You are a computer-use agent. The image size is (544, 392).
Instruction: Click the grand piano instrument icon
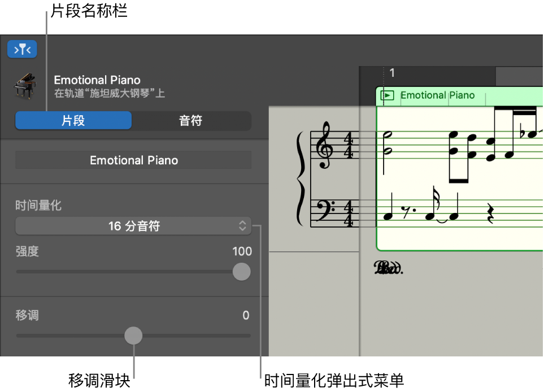[x=25, y=86]
